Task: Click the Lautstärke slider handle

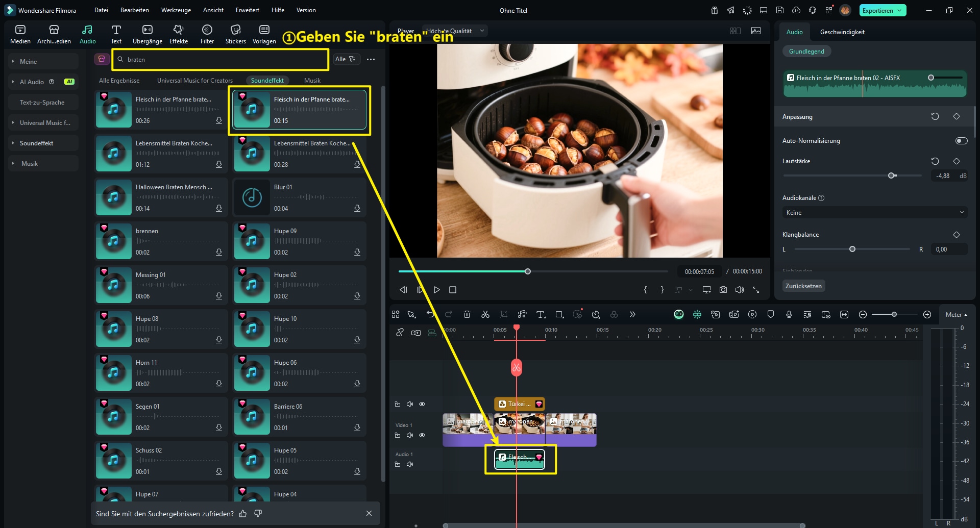Action: [x=891, y=175]
